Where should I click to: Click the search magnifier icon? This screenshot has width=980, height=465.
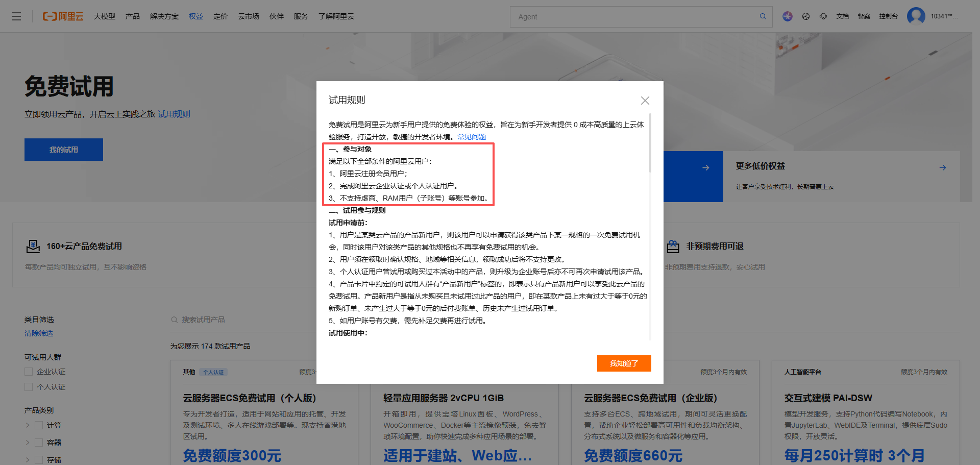pos(763,16)
